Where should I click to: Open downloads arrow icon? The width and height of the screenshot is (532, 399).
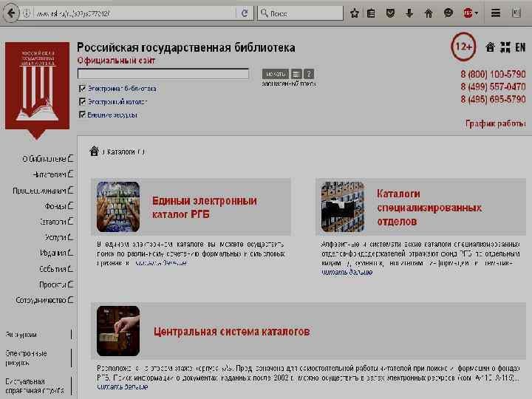pyautogui.click(x=409, y=13)
